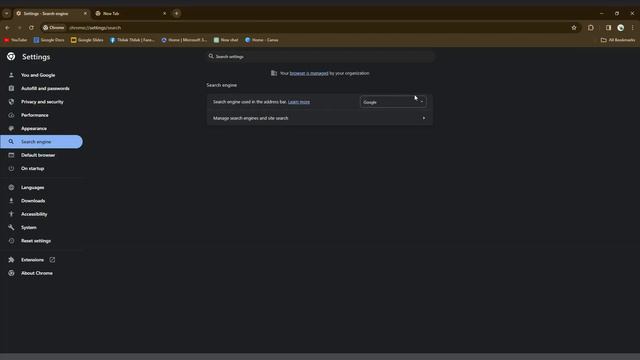Screen dimensions: 640x360
Task: Click the Chrome site info chip
Action: (x=54, y=28)
